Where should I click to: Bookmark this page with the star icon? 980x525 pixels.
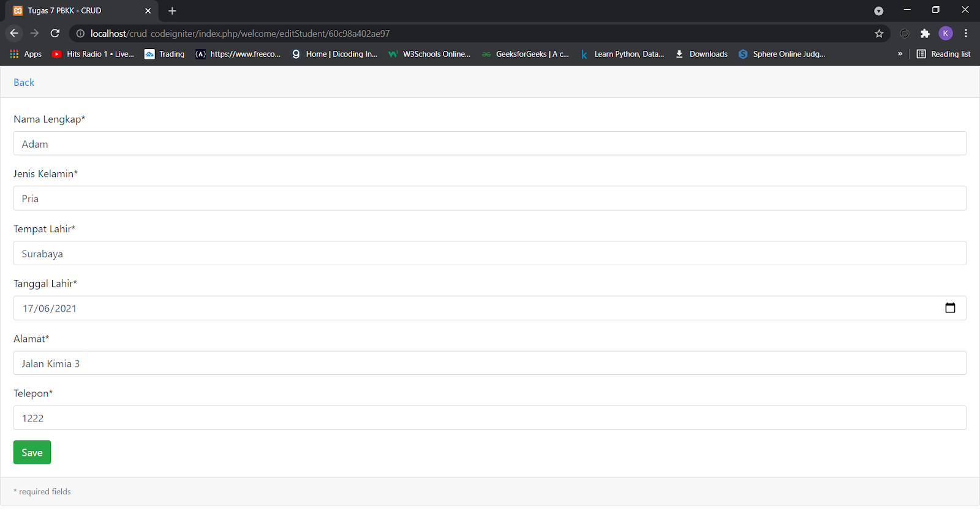[x=879, y=34]
